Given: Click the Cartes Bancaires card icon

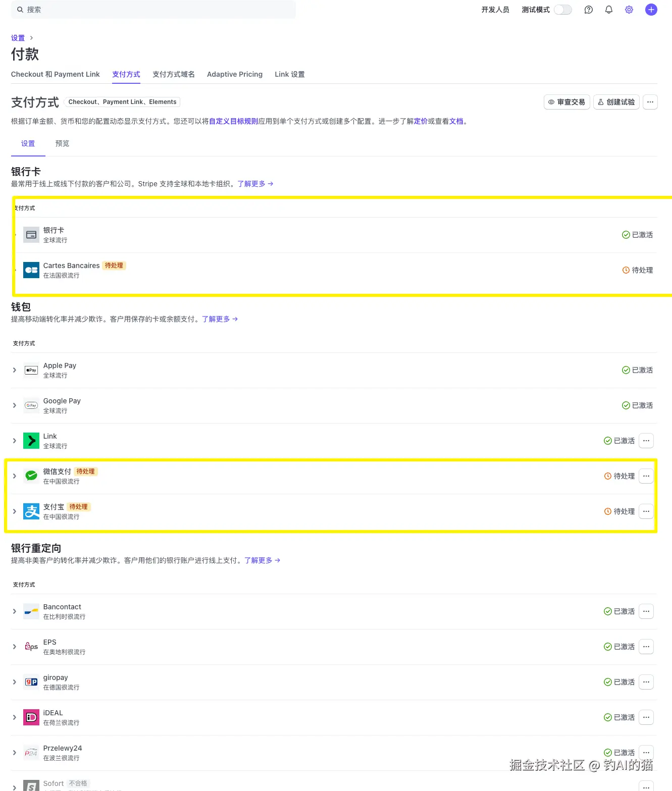Looking at the screenshot, I should pyautogui.click(x=31, y=270).
